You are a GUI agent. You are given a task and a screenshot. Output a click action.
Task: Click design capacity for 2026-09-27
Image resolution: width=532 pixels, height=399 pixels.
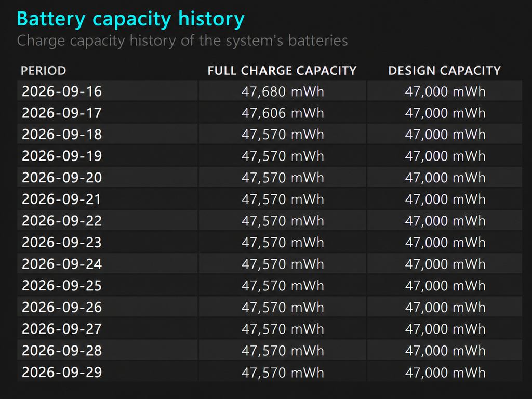[x=445, y=329]
